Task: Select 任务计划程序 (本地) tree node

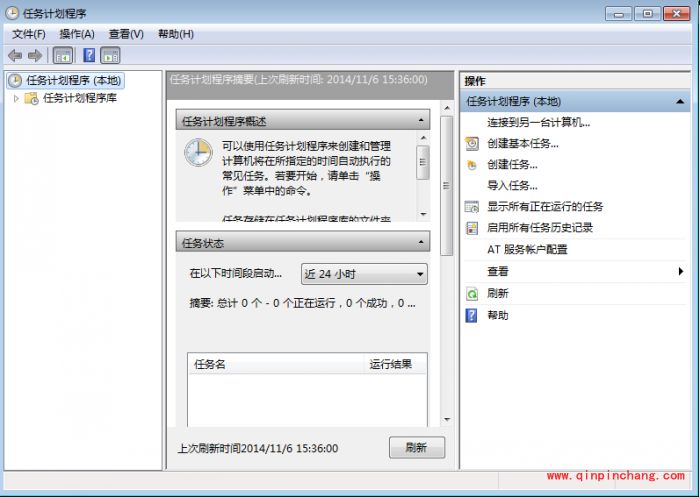Action: [66, 80]
